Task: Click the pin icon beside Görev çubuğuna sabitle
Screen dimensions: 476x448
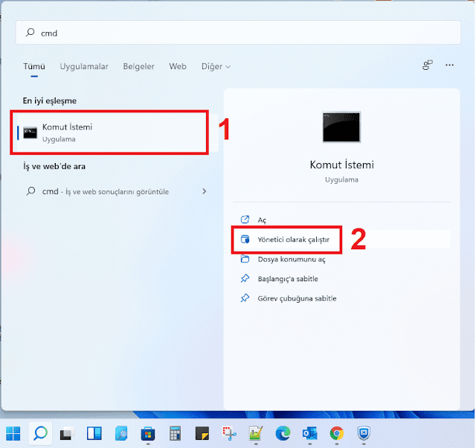Action: point(245,298)
